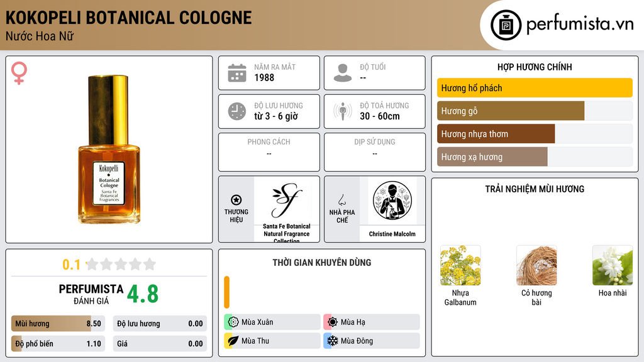Select the Mùa Hạ season label
This screenshot has width=644, height=362.
click(353, 322)
